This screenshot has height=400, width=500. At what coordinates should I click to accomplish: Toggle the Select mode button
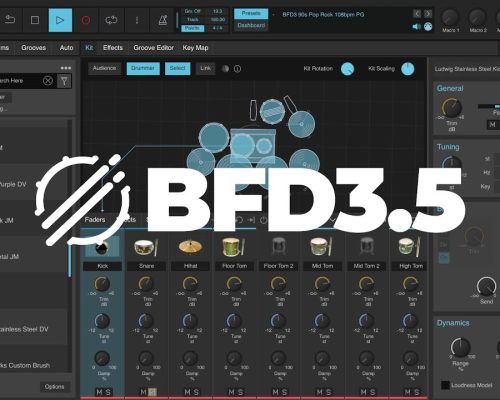178,68
